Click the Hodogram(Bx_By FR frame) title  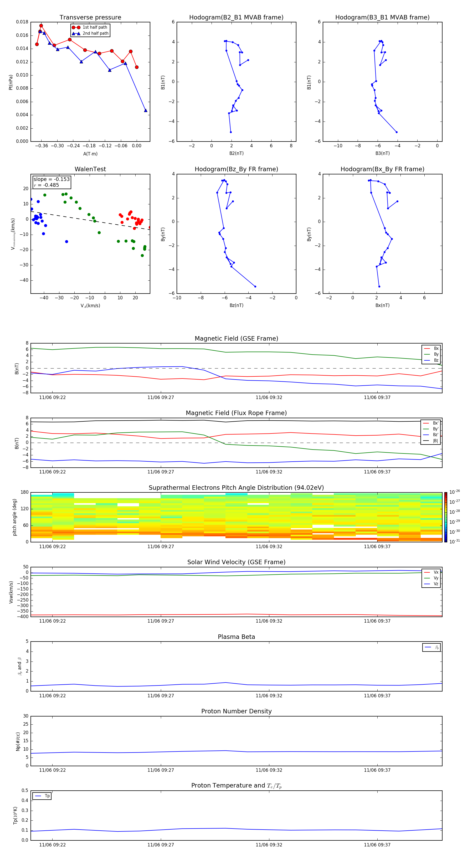(382, 169)
